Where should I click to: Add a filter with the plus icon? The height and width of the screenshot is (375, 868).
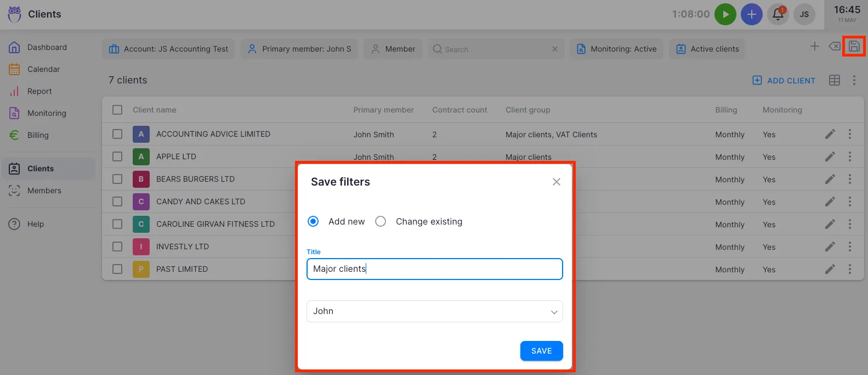[815, 47]
